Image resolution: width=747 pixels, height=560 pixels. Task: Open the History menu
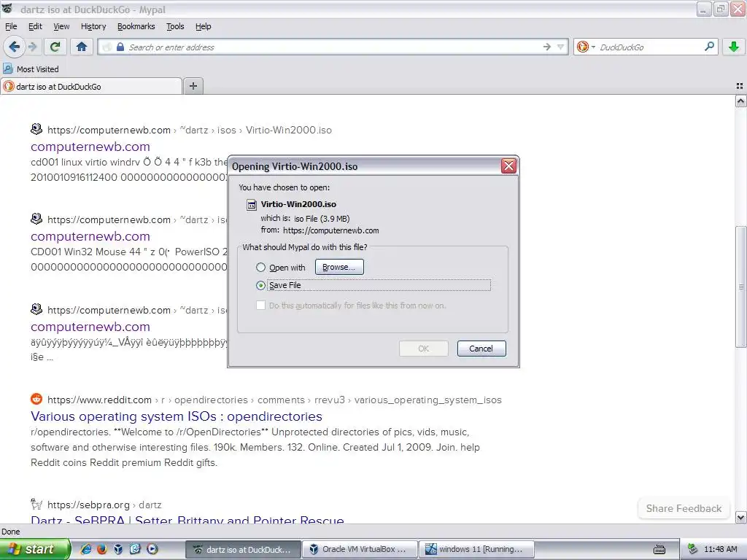tap(93, 26)
